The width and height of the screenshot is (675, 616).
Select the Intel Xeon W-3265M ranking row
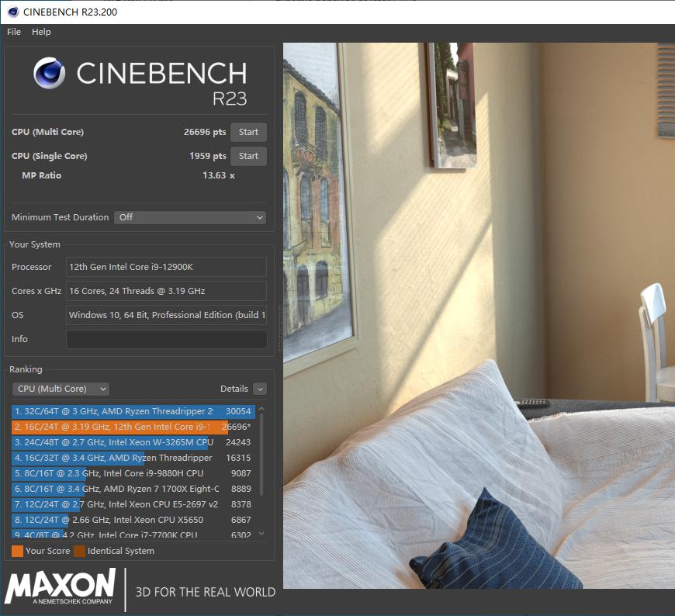(133, 442)
